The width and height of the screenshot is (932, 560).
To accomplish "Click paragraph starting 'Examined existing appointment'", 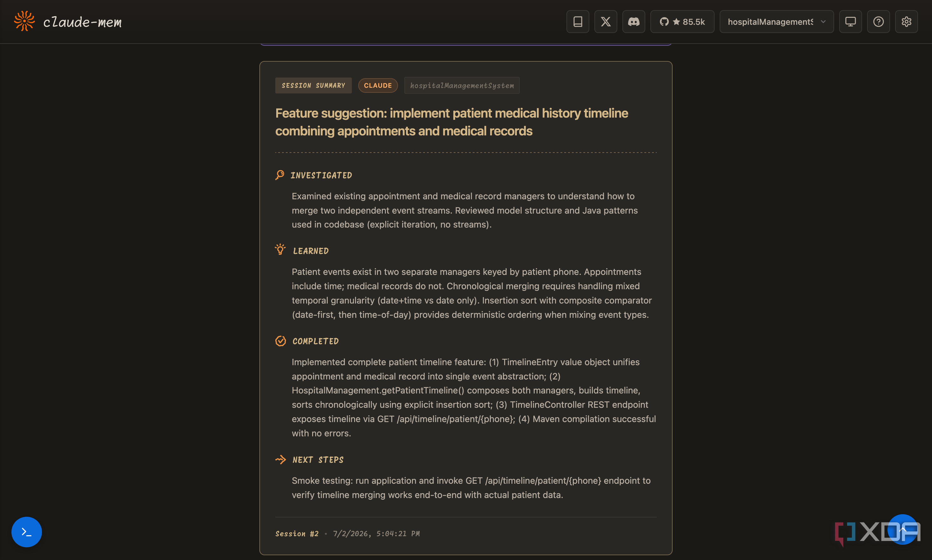I will (464, 210).
